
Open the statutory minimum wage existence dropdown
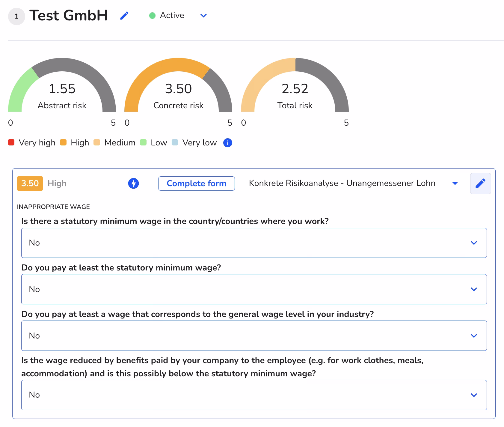pyautogui.click(x=254, y=243)
